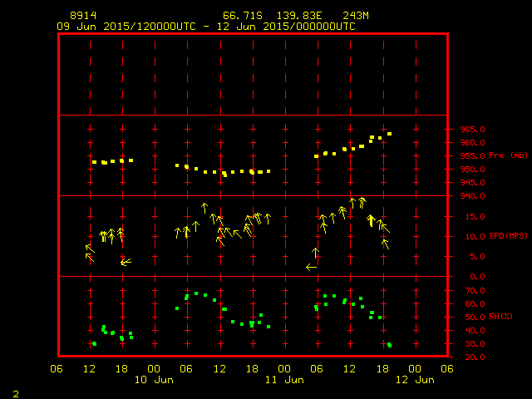The width and height of the screenshot is (532, 399).
Task: Select the "RH(%)" axis label
Action: (500, 317)
